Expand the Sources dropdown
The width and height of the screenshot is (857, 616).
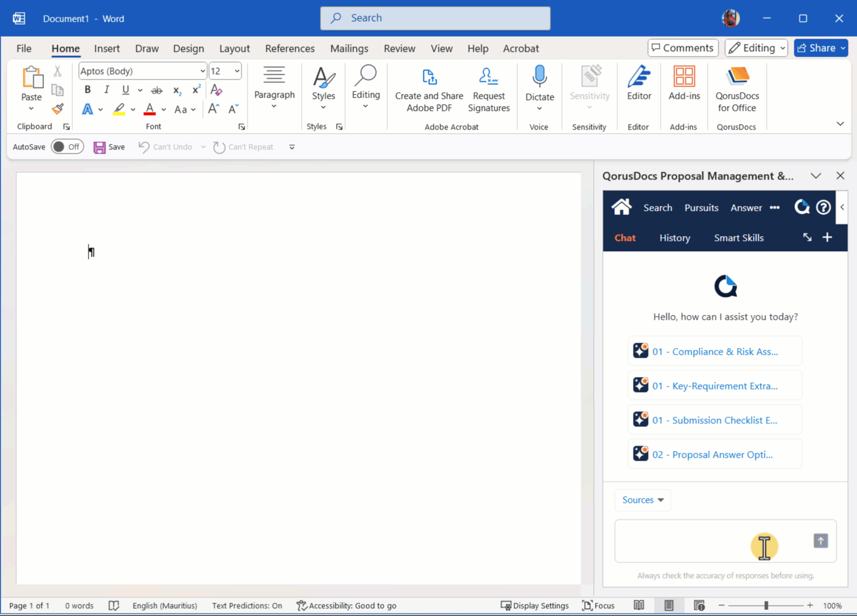[x=643, y=500]
